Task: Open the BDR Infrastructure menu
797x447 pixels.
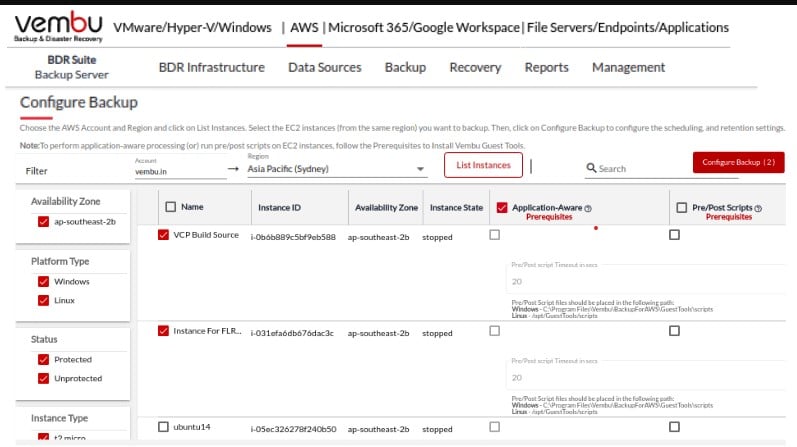Action: tap(211, 68)
